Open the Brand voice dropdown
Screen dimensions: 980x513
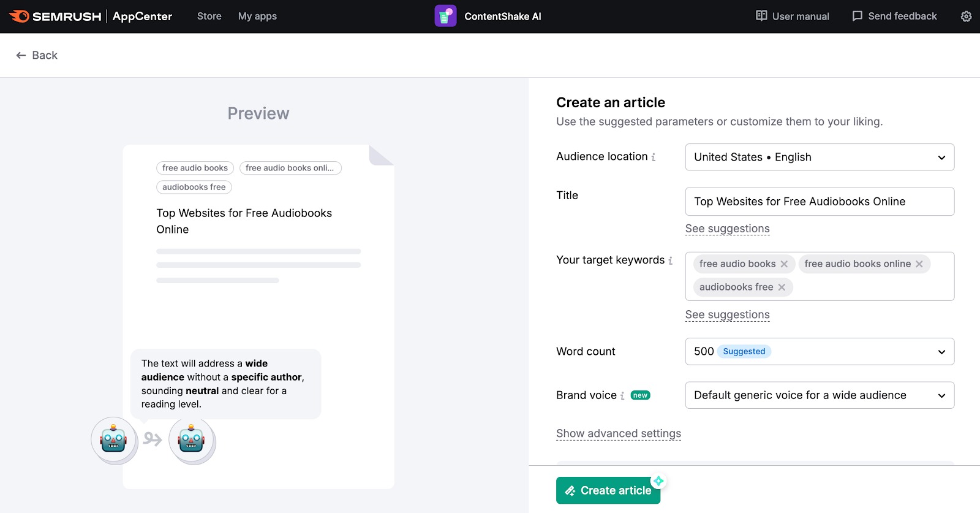pyautogui.click(x=820, y=395)
